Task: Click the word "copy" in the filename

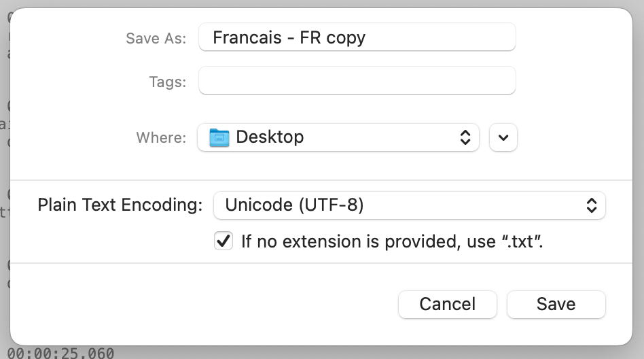Action: (x=346, y=37)
